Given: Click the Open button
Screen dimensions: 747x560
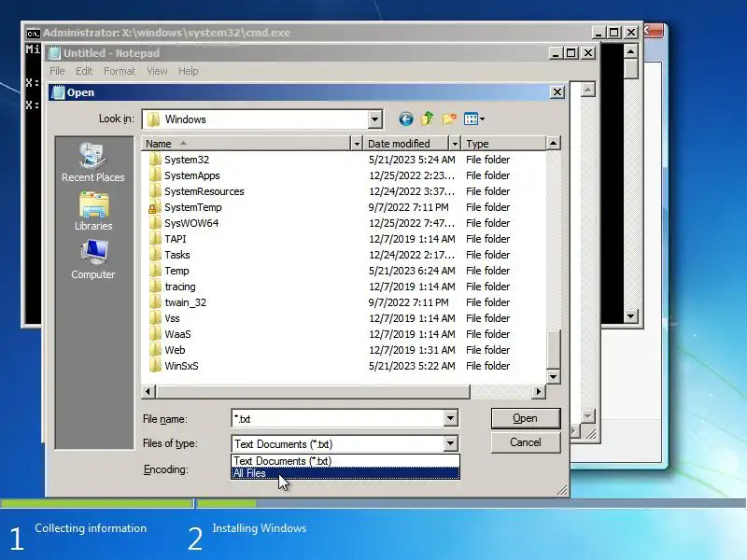Looking at the screenshot, I should click(x=526, y=418).
